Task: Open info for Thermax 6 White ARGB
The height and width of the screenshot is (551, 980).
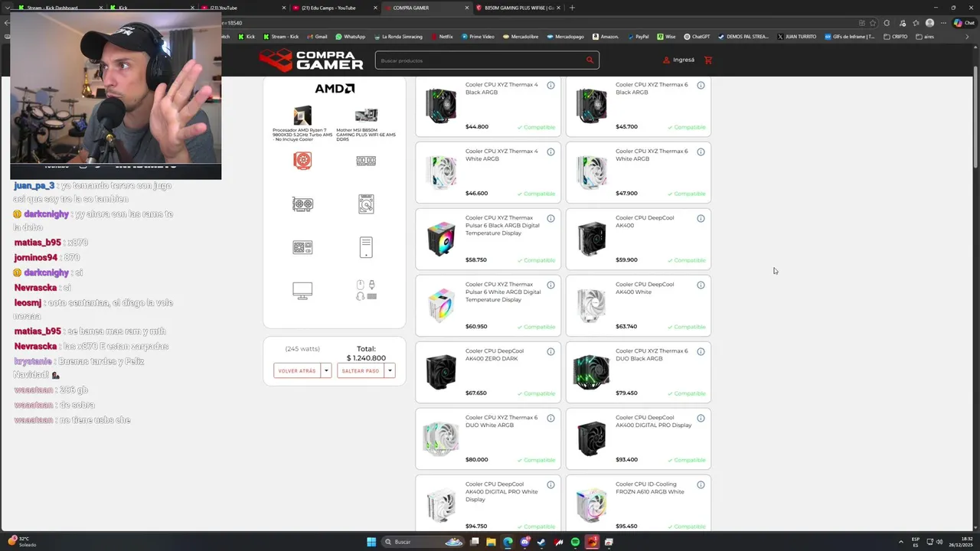Action: coord(701,152)
